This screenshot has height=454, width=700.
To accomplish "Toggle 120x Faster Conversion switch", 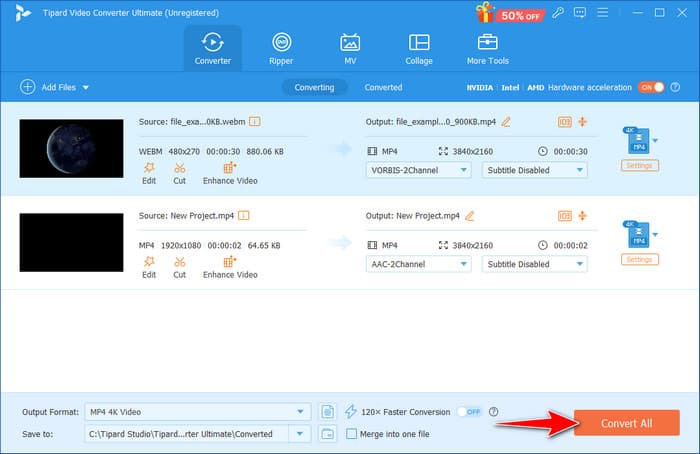I will 469,412.
